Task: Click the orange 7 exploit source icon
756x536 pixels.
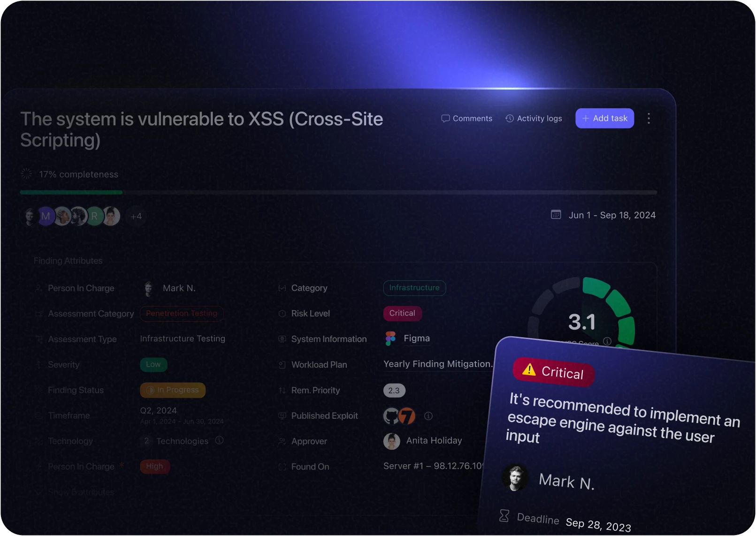Action: tap(407, 416)
